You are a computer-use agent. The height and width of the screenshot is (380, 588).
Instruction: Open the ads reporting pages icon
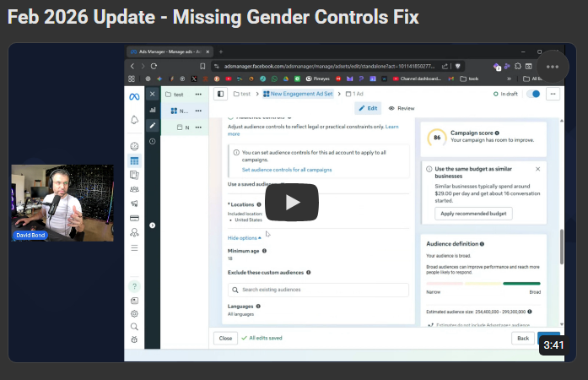[x=134, y=175]
